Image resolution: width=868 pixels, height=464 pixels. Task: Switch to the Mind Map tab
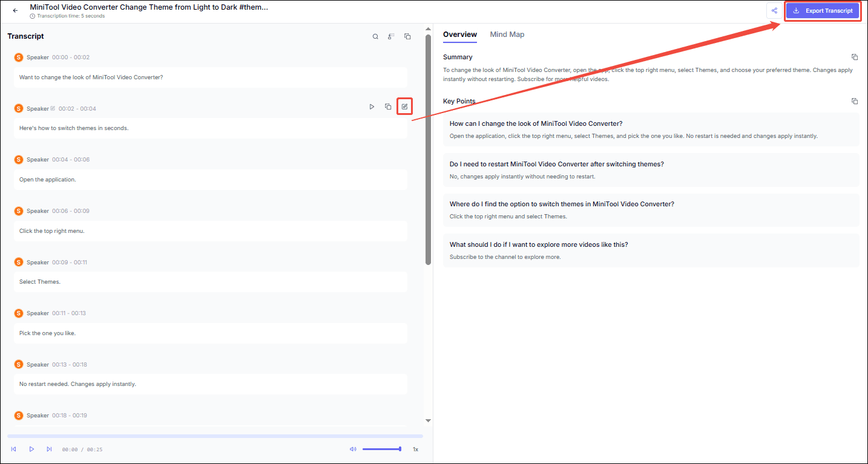(507, 34)
